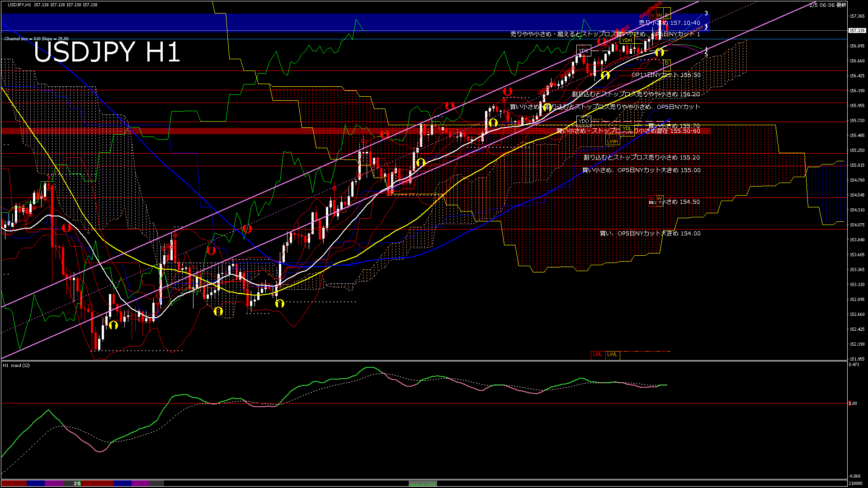Select the YDC yesterday-close marker box
Image resolution: width=868 pixels, height=488 pixels.
click(x=584, y=50)
